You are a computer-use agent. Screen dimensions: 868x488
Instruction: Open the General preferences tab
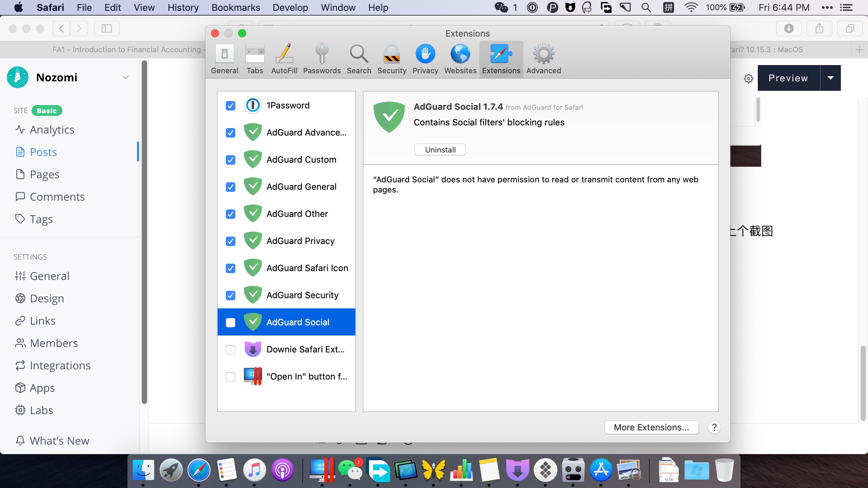(x=224, y=59)
